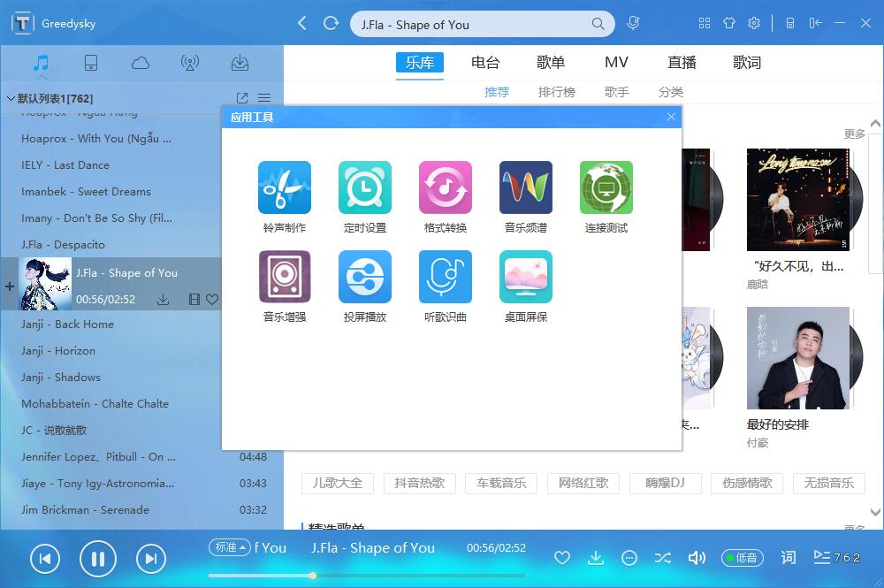Image resolution: width=884 pixels, height=588 pixels.
Task: Open the 桌面屏保 desktop screensaver tool
Action: 525,277
